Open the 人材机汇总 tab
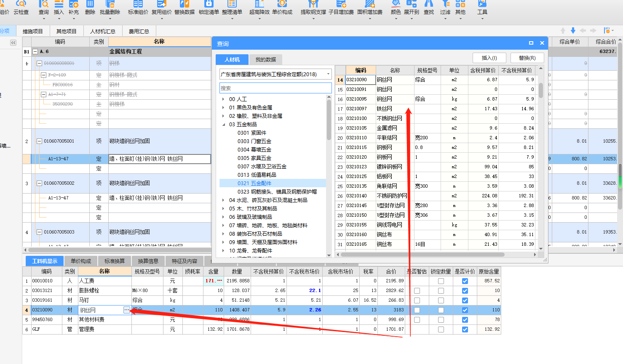Screen dimensions: 623x364 [103, 31]
